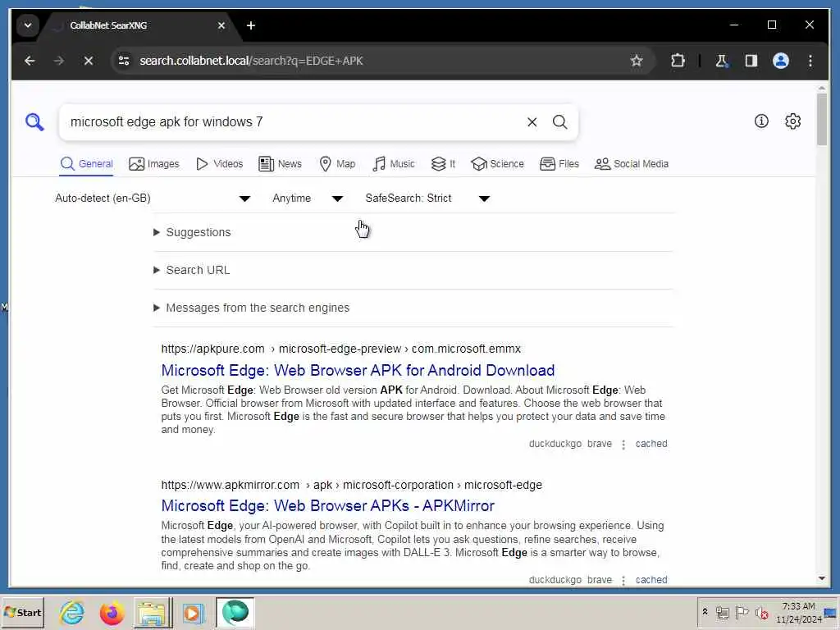Open the Start menu

pyautogui.click(x=22, y=612)
